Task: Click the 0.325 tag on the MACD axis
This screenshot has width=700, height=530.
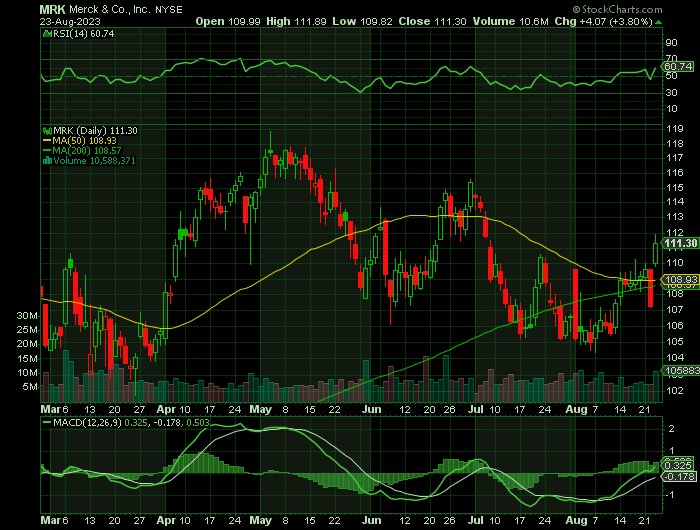Action: (x=679, y=466)
